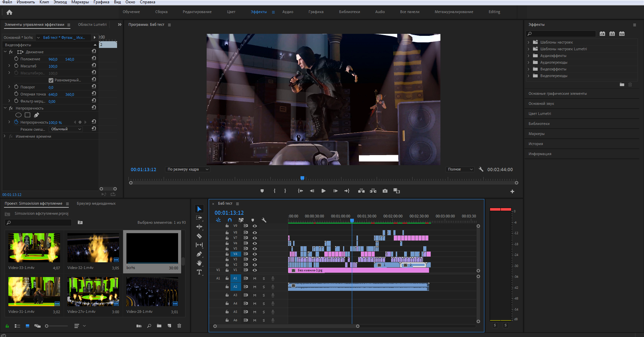This screenshot has height=337, width=644.
Task: Mark Out point in the Program monitor
Action: pos(285,191)
